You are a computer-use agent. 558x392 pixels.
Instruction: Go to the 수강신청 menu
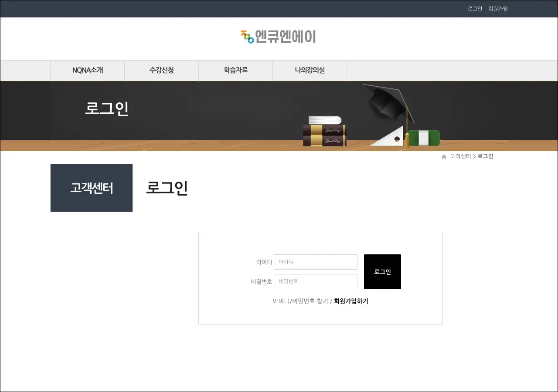[x=162, y=70]
